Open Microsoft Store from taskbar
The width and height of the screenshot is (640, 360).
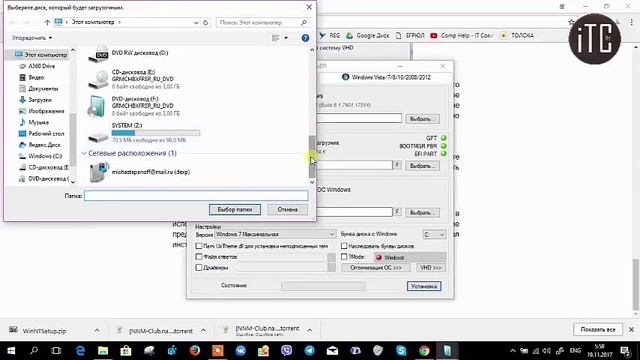coord(126,351)
